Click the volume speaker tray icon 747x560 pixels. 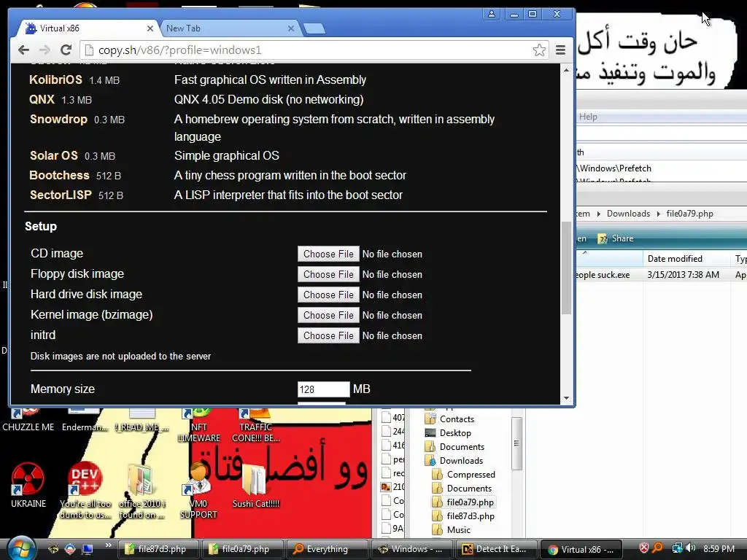[x=691, y=548]
